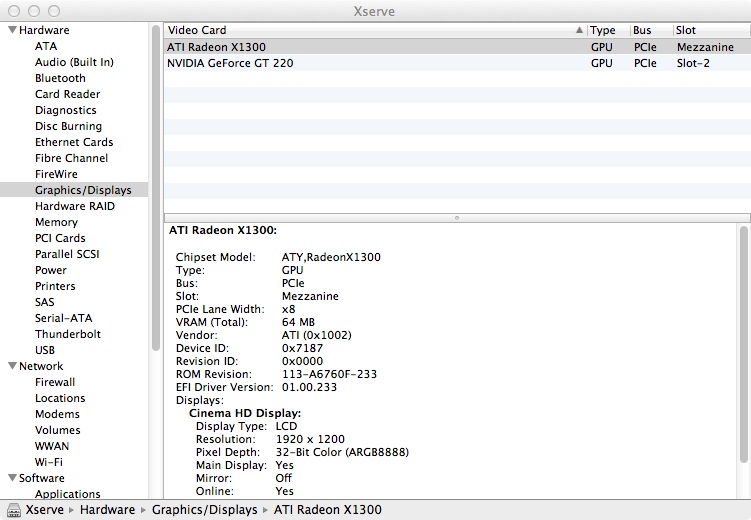
Task: Open Hardware RAID entry
Action: coord(75,206)
